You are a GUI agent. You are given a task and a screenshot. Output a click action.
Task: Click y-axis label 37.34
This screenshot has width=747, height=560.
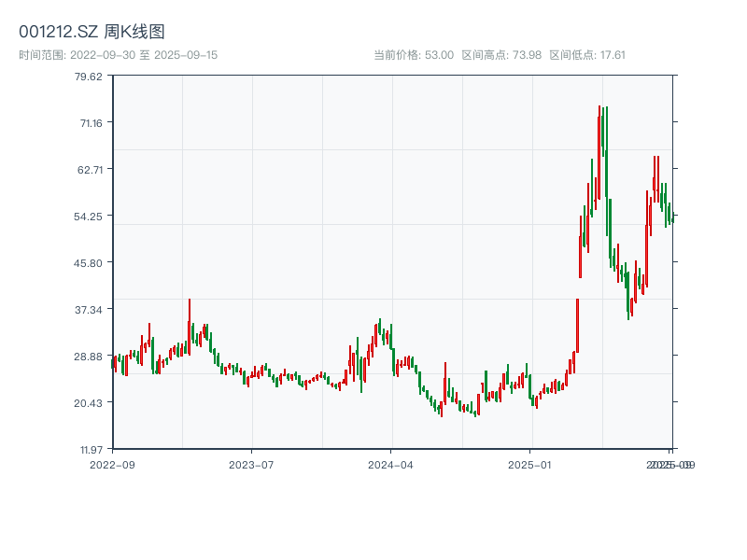click(x=89, y=310)
